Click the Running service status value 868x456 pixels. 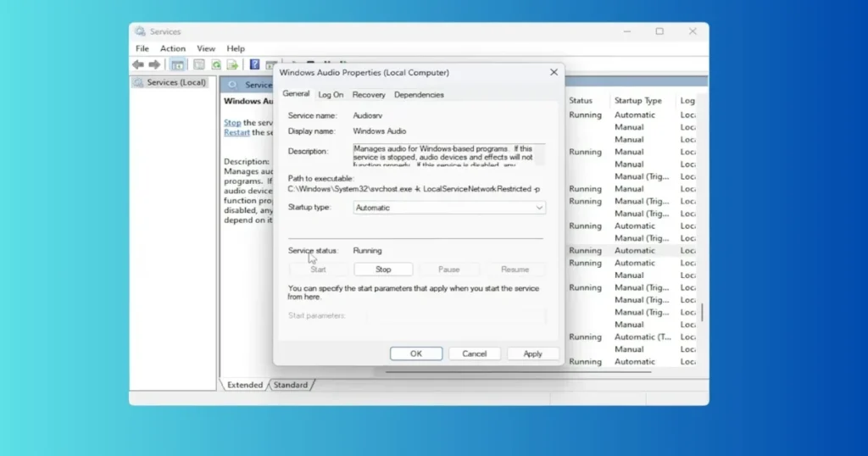coord(368,251)
